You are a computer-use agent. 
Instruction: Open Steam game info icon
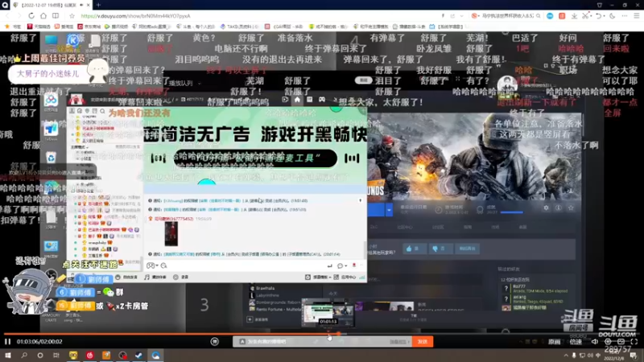coord(558,208)
